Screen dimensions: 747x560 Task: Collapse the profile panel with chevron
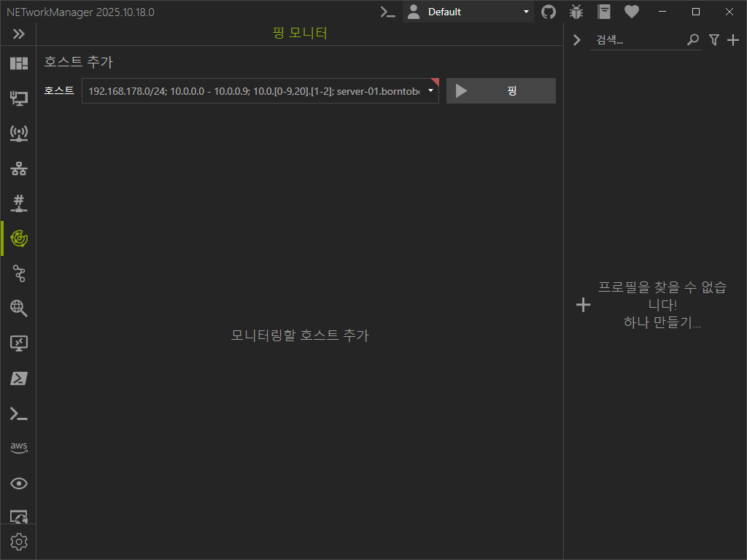tap(576, 40)
